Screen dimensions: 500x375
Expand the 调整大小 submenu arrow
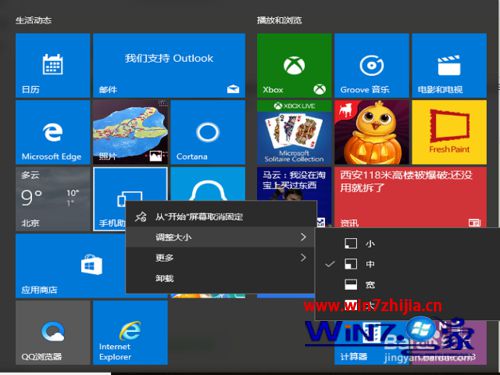pyautogui.click(x=303, y=237)
